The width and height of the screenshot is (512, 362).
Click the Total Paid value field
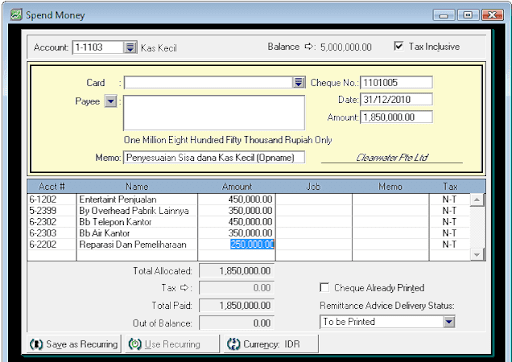pyautogui.click(x=237, y=305)
